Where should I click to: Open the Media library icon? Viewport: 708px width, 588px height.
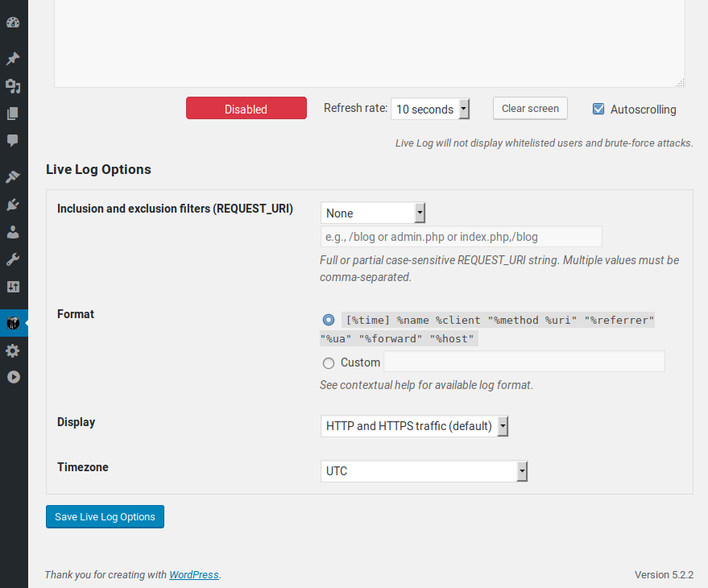click(x=13, y=86)
